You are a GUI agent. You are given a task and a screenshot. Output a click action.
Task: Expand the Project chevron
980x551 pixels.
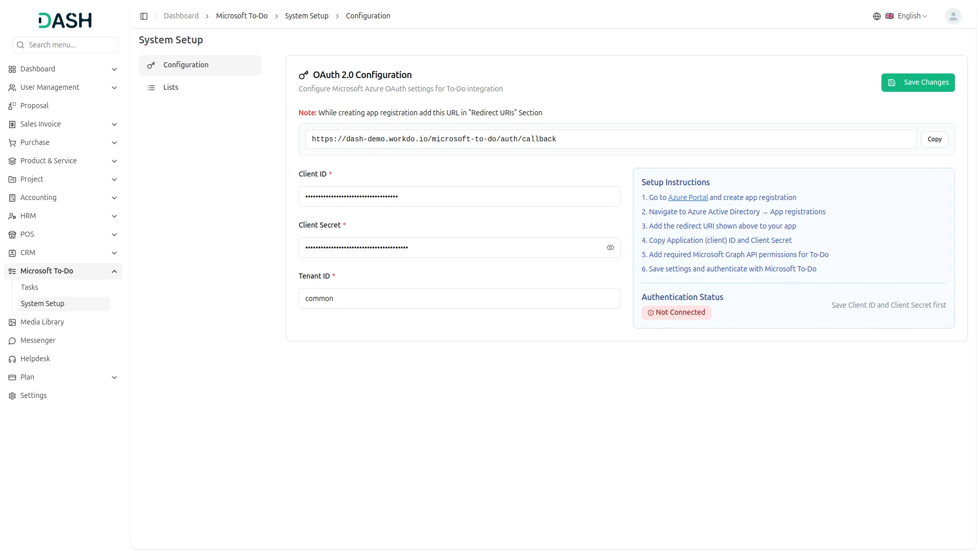(114, 180)
